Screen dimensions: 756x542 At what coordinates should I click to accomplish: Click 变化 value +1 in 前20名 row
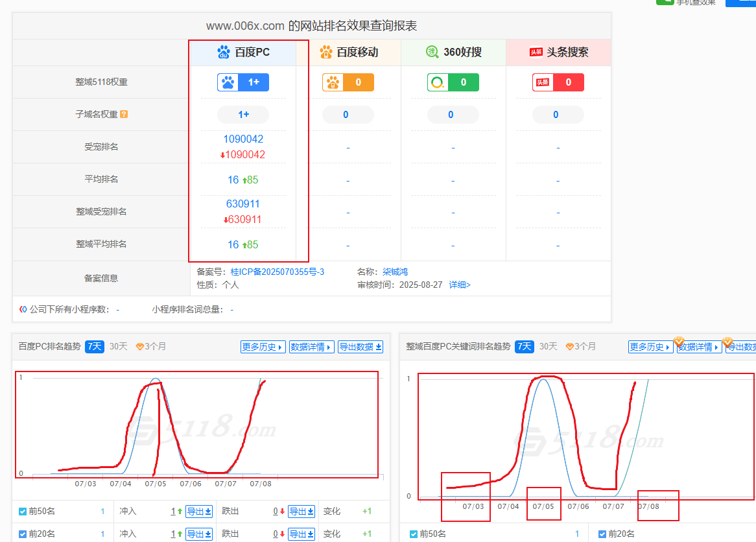pyautogui.click(x=367, y=534)
